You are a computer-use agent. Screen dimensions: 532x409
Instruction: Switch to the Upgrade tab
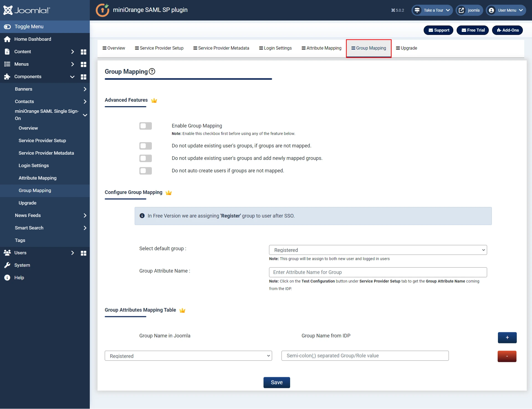[406, 48]
